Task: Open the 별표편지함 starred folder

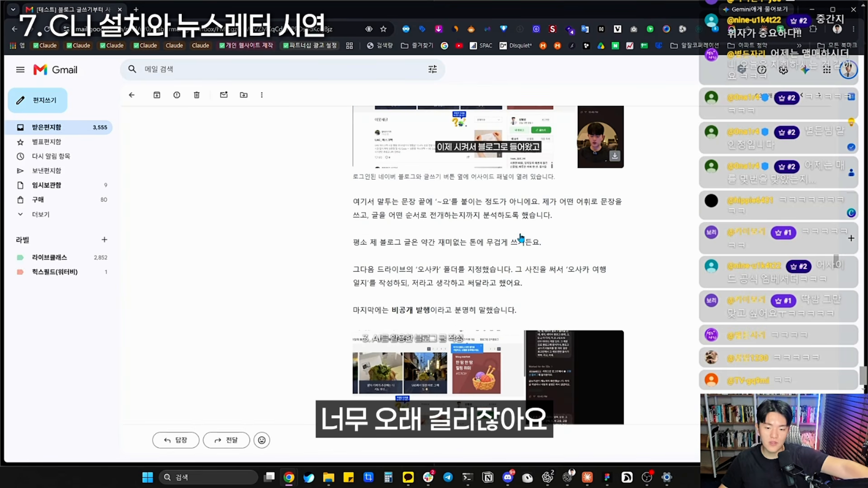Action: click(x=59, y=142)
